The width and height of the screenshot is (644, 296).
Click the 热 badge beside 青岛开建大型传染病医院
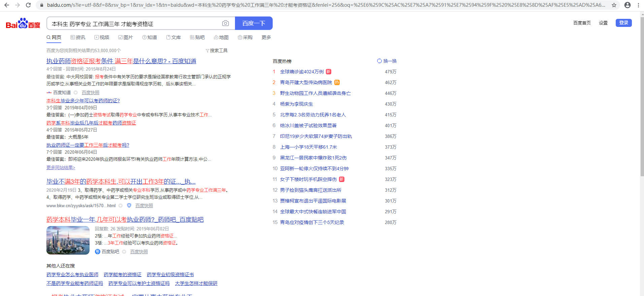(x=337, y=82)
